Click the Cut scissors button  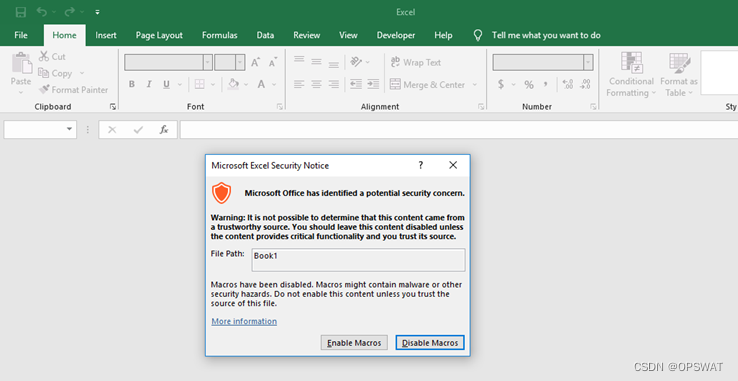point(52,57)
